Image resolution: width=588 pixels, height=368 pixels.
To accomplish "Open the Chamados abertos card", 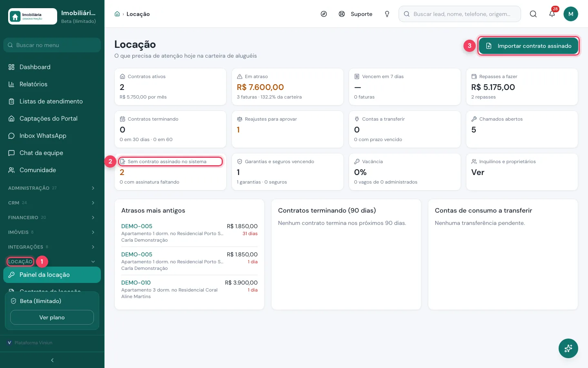I will pos(522,129).
